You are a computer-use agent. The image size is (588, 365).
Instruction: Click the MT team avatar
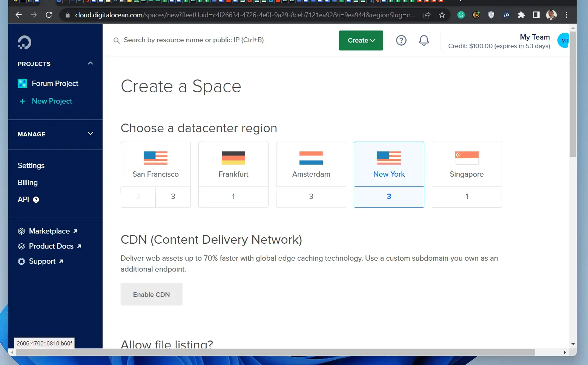(x=563, y=40)
